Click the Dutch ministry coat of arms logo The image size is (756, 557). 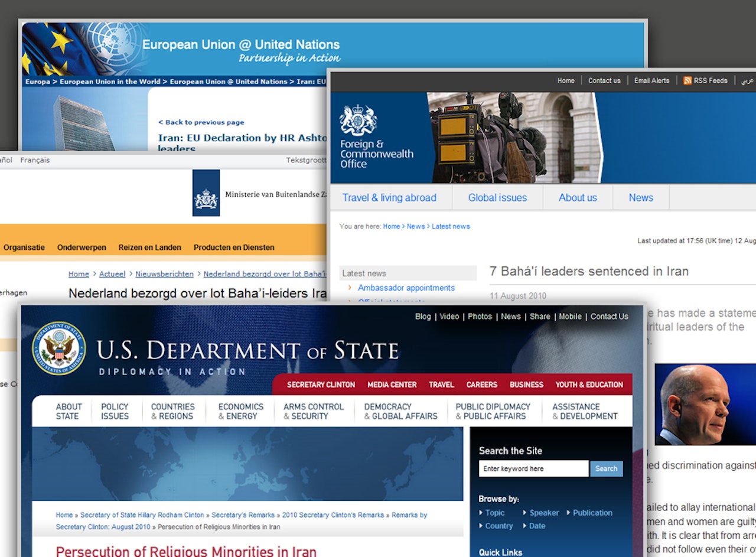tap(206, 193)
